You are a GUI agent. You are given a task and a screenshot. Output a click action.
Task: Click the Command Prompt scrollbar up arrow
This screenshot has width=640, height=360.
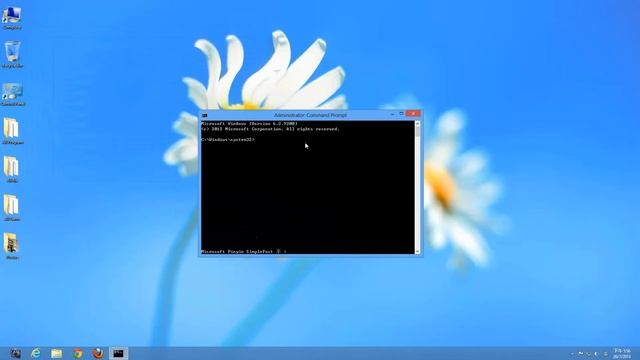click(417, 123)
